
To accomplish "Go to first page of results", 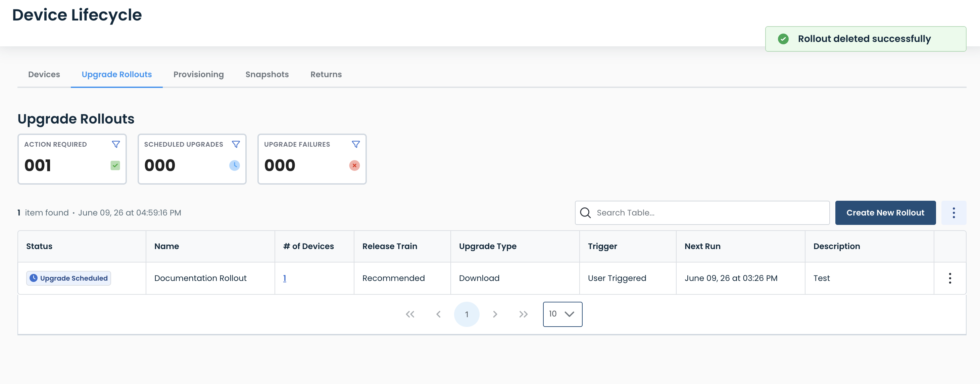I will (x=410, y=315).
